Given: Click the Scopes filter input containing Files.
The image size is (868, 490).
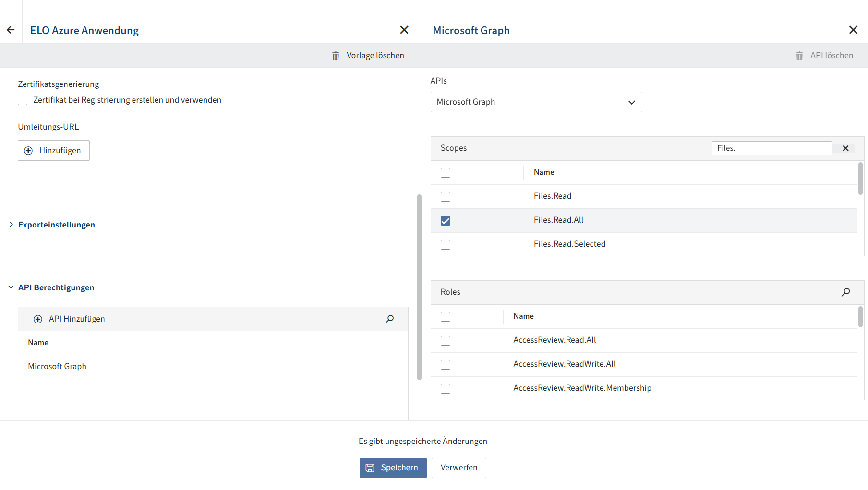Looking at the screenshot, I should click(x=772, y=148).
